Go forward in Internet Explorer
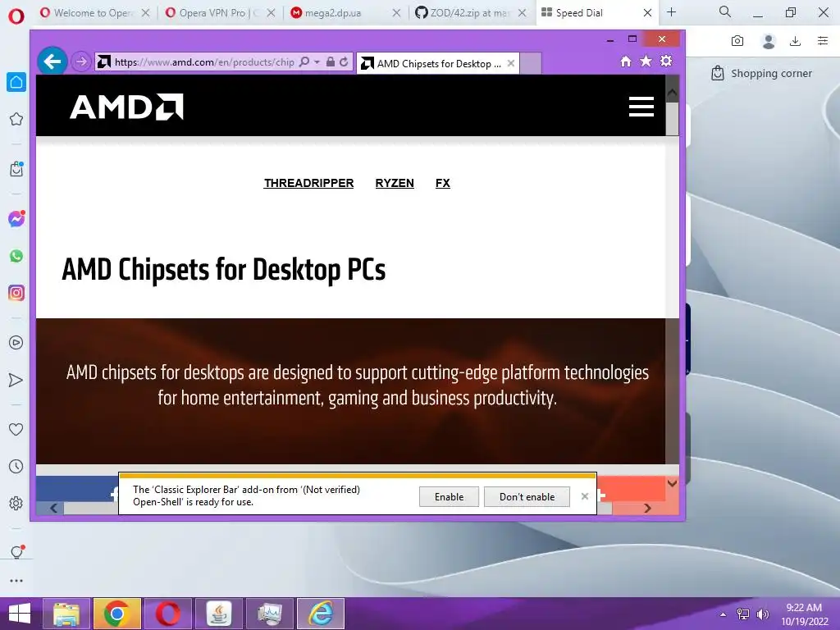This screenshot has width=840, height=630. [x=81, y=62]
